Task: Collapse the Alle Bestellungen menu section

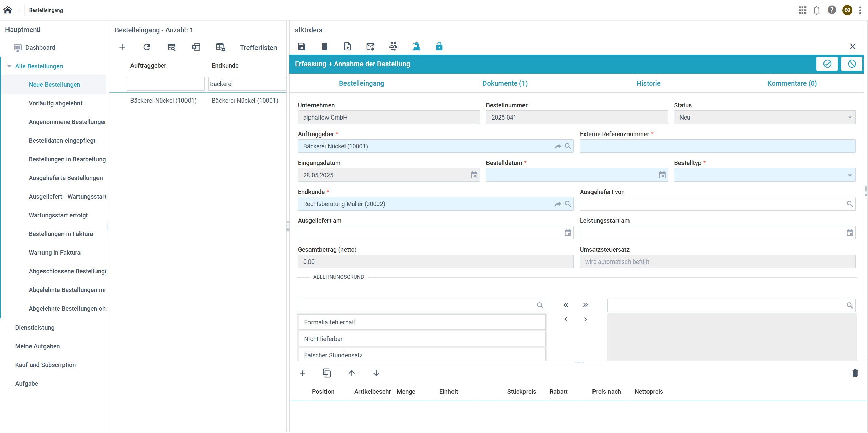Action: click(x=9, y=66)
